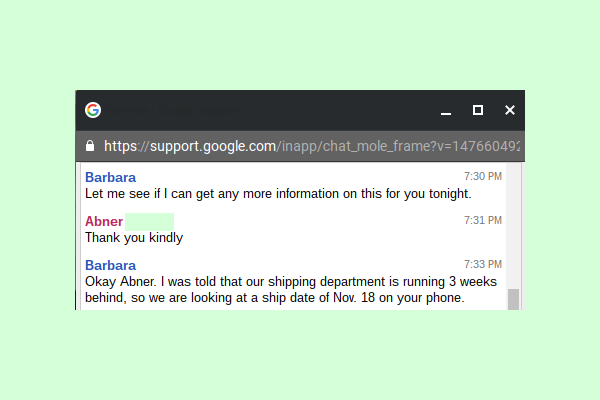Click the empty scrollbar track above the thumb
The width and height of the screenshot is (600, 400).
(514, 226)
